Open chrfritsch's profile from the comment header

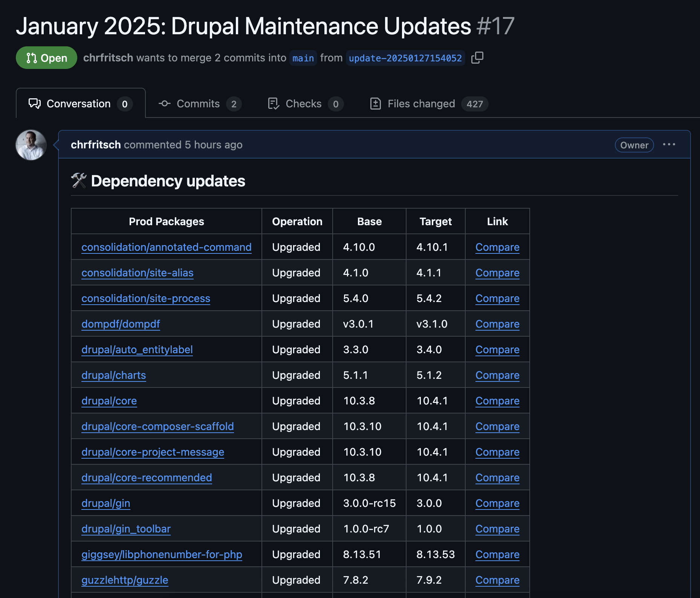pyautogui.click(x=96, y=145)
